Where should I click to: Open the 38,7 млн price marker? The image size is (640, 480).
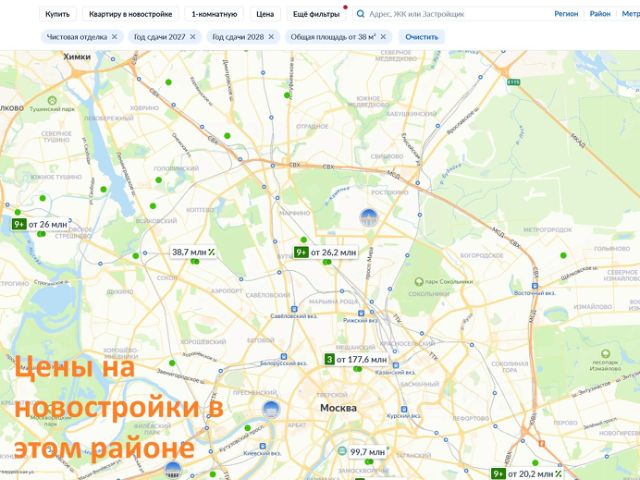[193, 252]
